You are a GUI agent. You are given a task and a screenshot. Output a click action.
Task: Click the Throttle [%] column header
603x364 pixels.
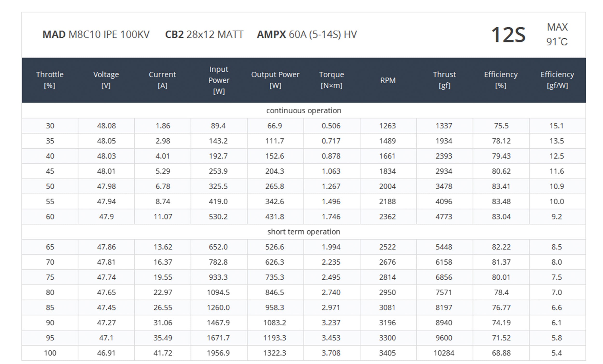(x=50, y=80)
